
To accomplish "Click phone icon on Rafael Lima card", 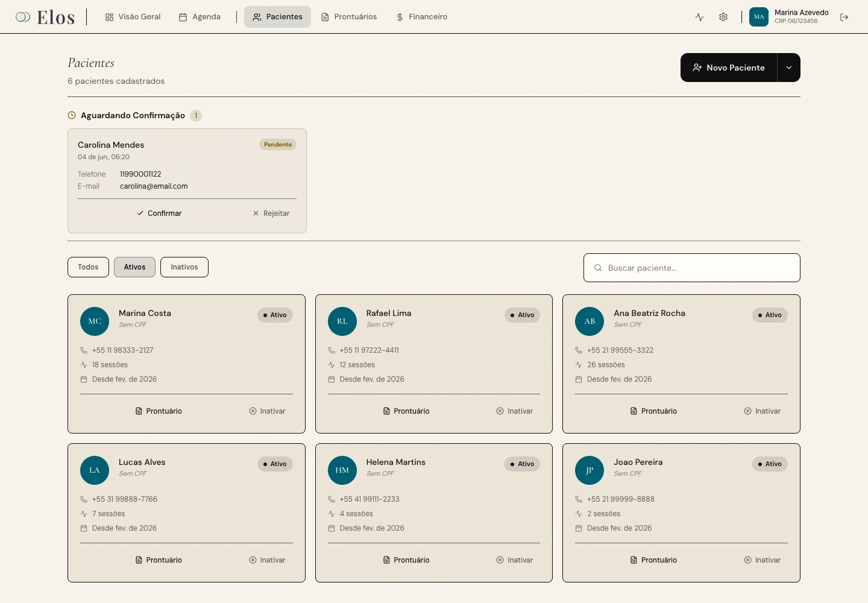I will pyautogui.click(x=332, y=350).
